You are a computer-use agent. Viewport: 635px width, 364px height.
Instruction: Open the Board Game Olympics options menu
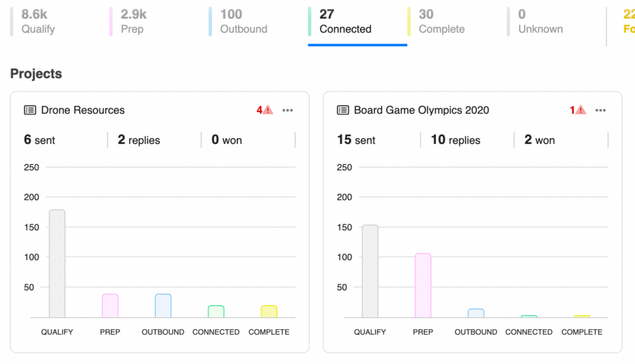click(x=600, y=110)
